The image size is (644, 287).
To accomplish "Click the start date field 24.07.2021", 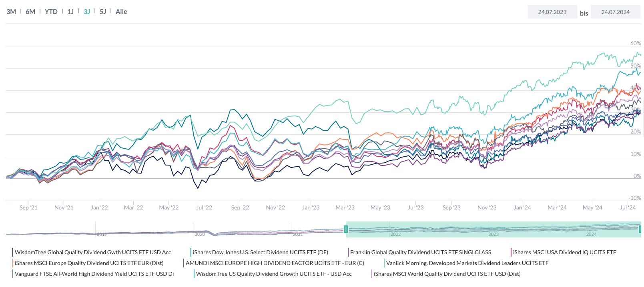I will click(552, 12).
